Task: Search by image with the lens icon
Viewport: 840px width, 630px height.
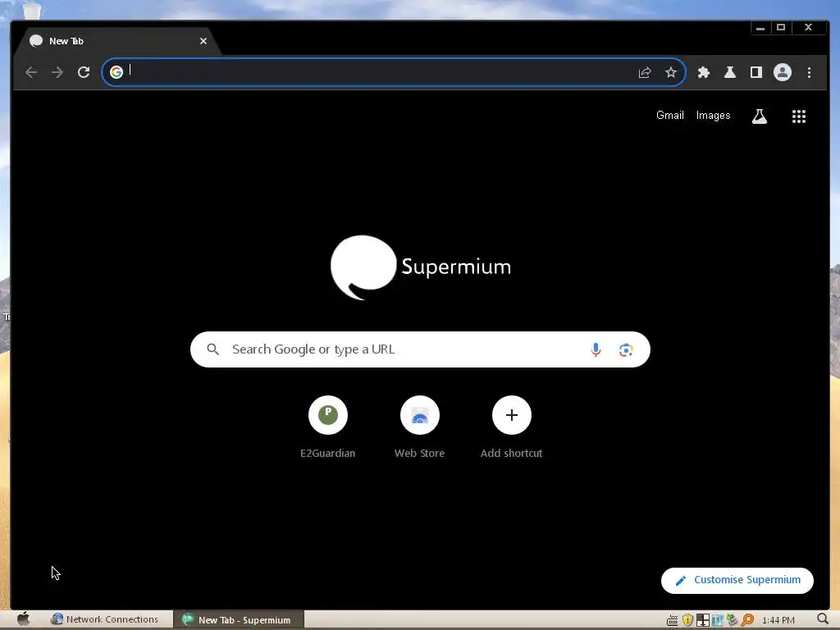Action: click(626, 349)
